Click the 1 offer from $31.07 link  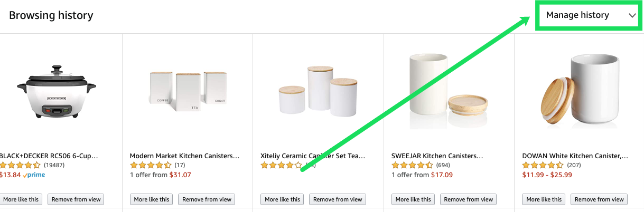point(160,175)
